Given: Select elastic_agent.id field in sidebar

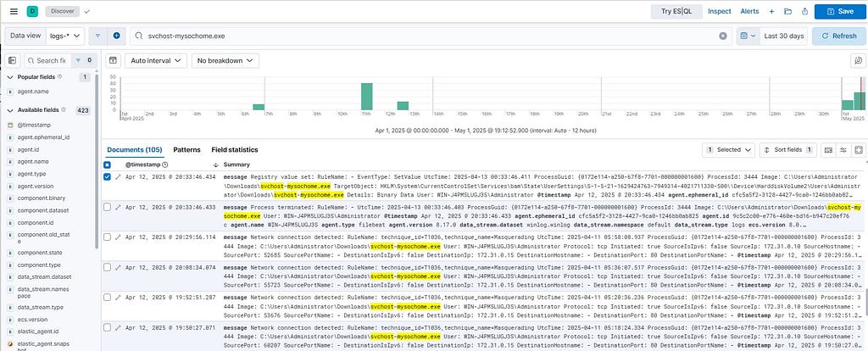Looking at the screenshot, I should 37,332.
